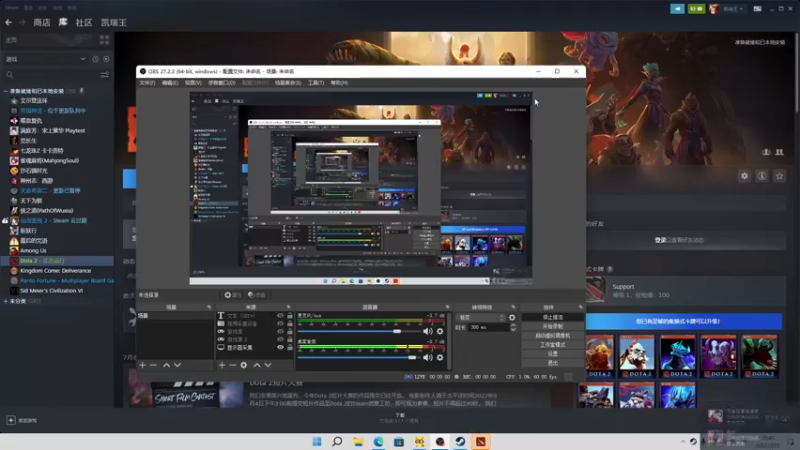800x450 pixels.
Task: Expand the uncategorized games group in Steam
Action: pyautogui.click(x=6, y=301)
